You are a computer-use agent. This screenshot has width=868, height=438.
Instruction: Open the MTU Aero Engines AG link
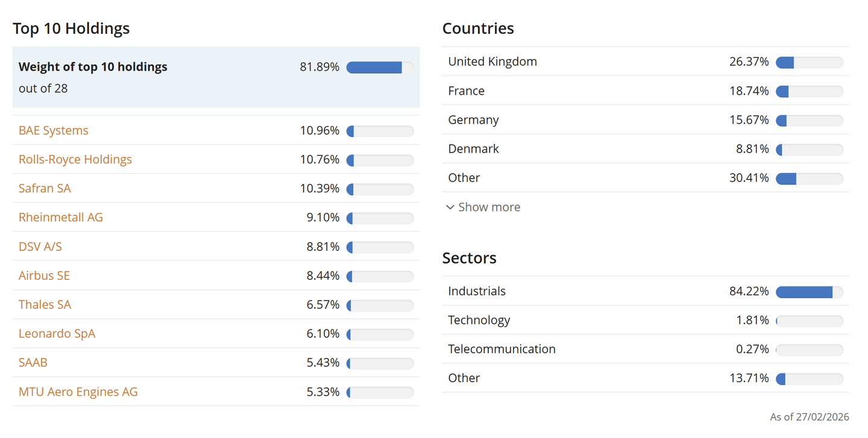click(78, 392)
